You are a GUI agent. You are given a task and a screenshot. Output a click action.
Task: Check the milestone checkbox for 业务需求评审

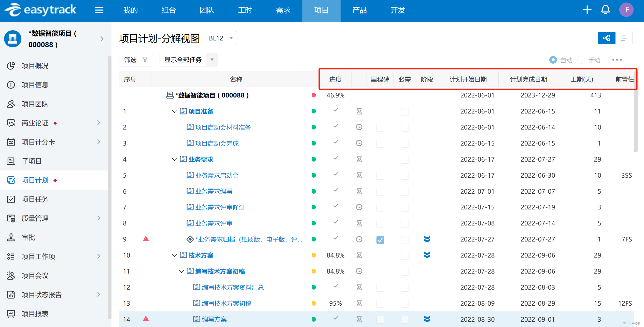[380, 224]
